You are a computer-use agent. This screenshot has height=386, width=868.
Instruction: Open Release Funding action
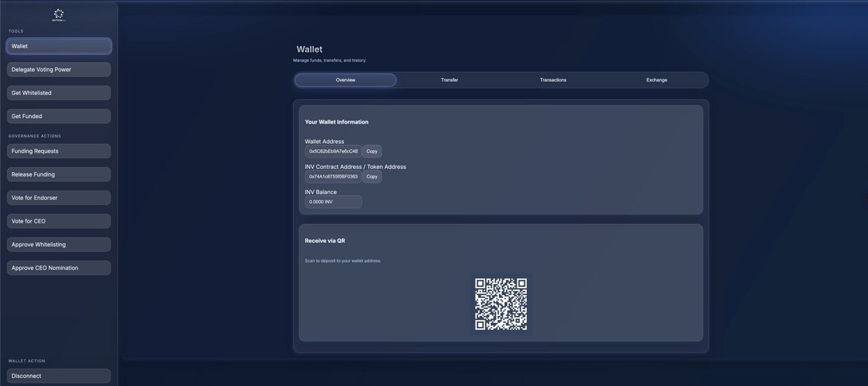coord(59,174)
